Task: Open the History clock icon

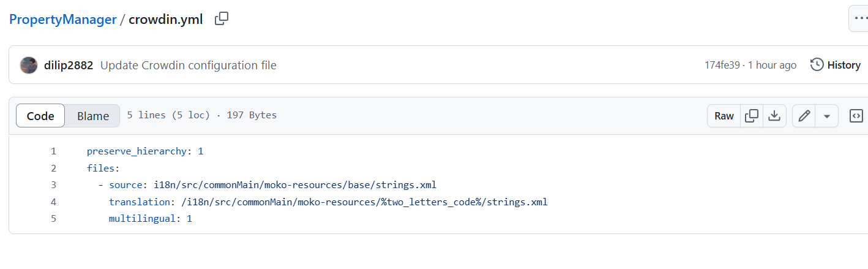Action: point(817,64)
